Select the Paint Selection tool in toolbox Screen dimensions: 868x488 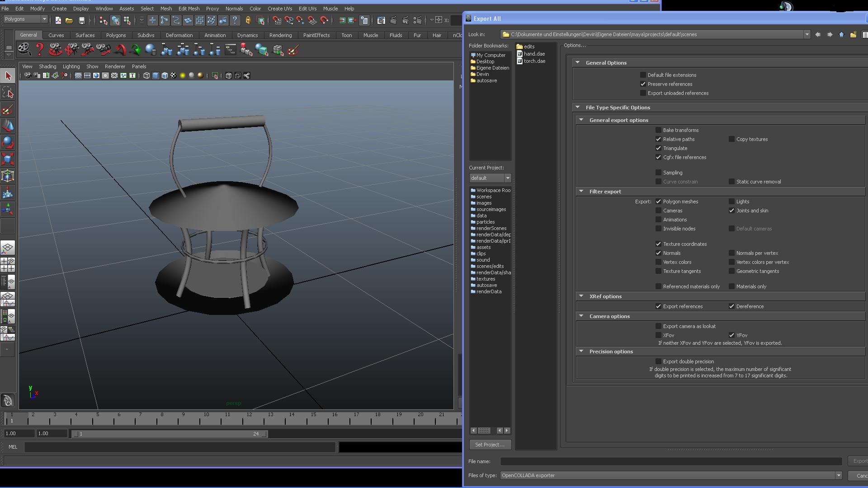click(x=8, y=110)
